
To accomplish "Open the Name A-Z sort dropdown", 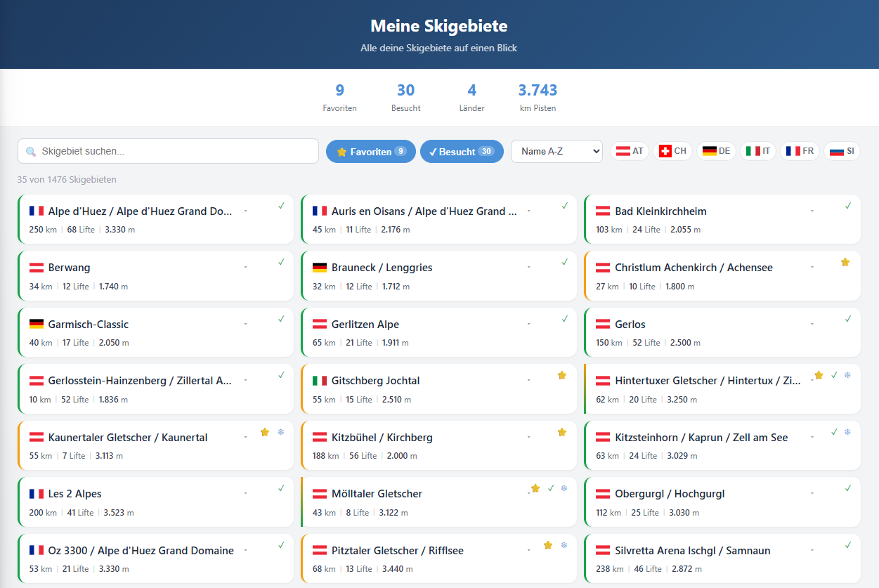I will 556,152.
